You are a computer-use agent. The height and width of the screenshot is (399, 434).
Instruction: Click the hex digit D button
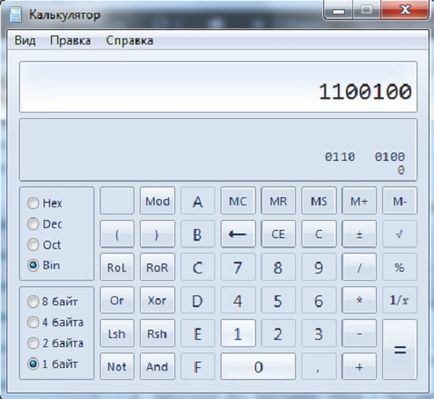[198, 300]
